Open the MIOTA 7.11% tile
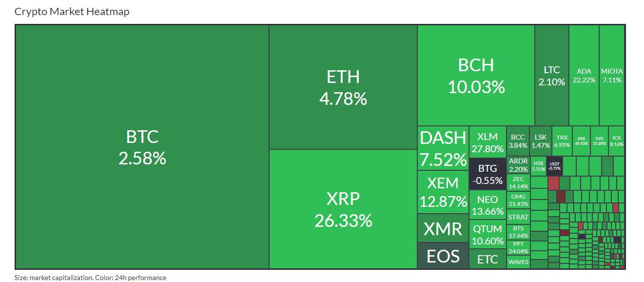This screenshot has height=282, width=644. pyautogui.click(x=612, y=76)
